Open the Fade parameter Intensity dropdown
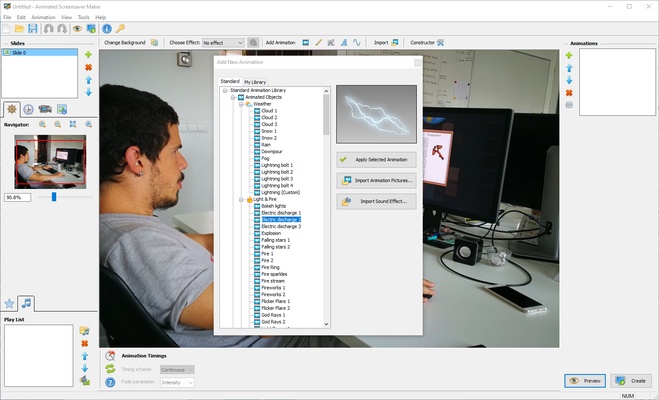 click(x=177, y=382)
